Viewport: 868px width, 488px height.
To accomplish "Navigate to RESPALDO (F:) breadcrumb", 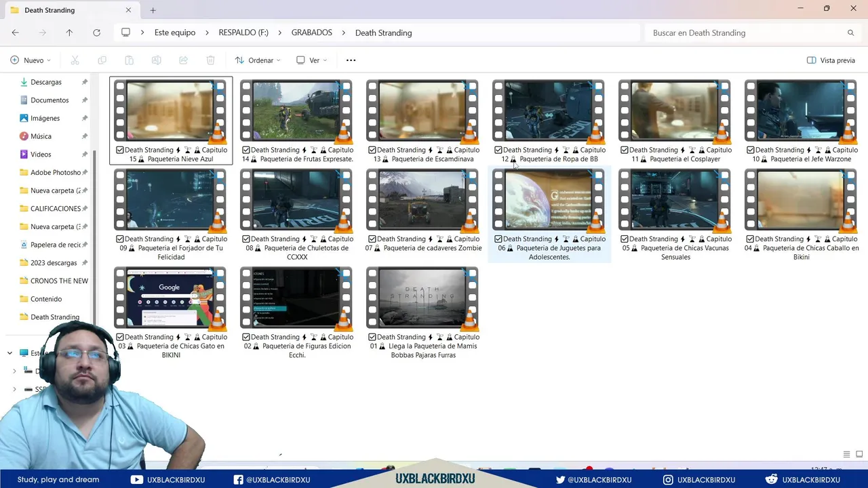I will 243,33.
